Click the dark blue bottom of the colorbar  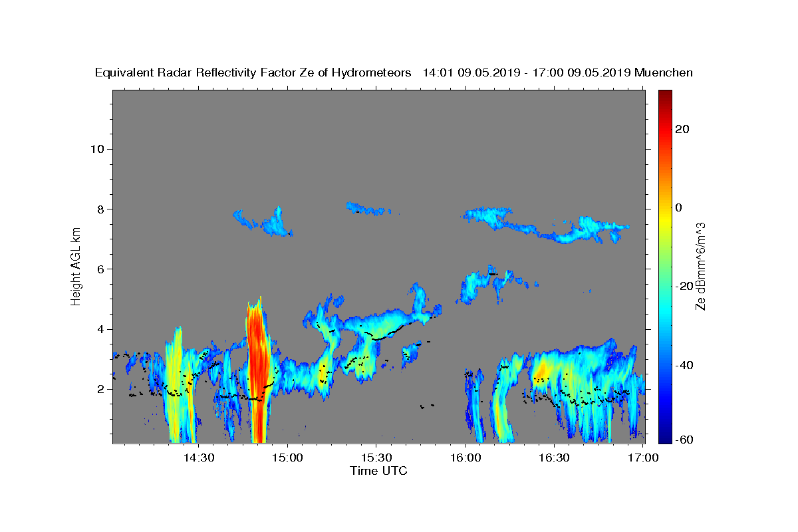664,436
